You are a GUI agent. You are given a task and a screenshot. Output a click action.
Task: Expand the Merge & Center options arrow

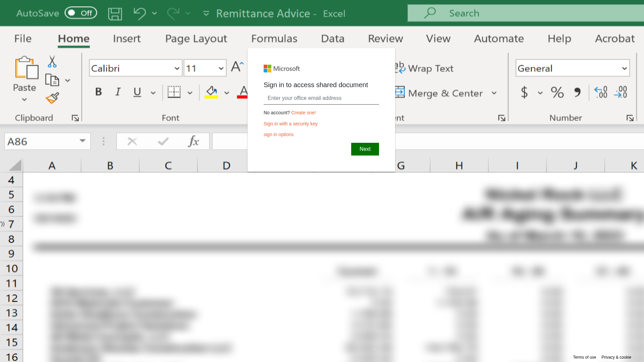494,93
